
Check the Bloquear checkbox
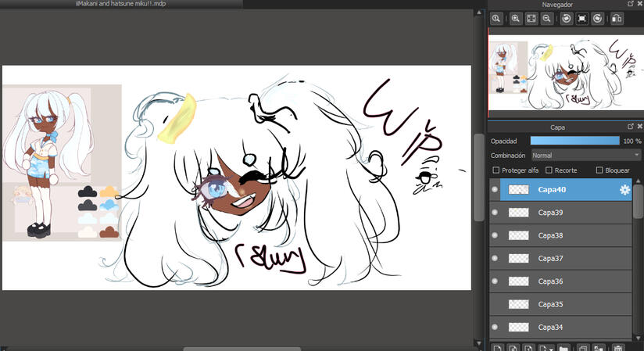click(x=599, y=170)
